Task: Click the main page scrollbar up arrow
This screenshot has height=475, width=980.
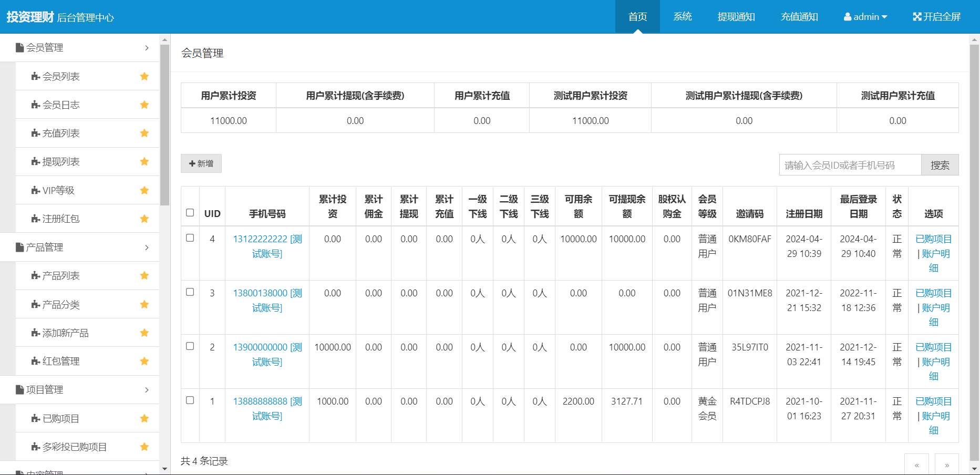Action: pyautogui.click(x=975, y=39)
